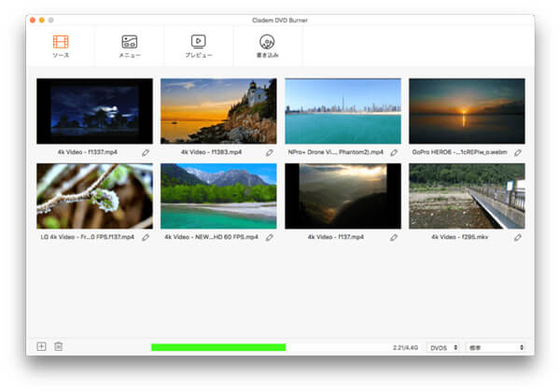Edit the NPro+ Drone video via pencil icon
Screen dimensions: 560x392
[394, 152]
